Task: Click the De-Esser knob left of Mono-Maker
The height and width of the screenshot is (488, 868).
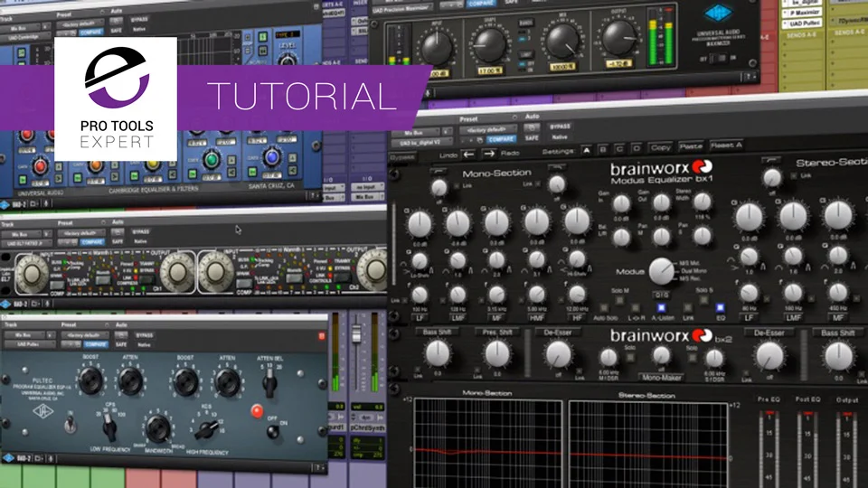Action: tap(558, 354)
